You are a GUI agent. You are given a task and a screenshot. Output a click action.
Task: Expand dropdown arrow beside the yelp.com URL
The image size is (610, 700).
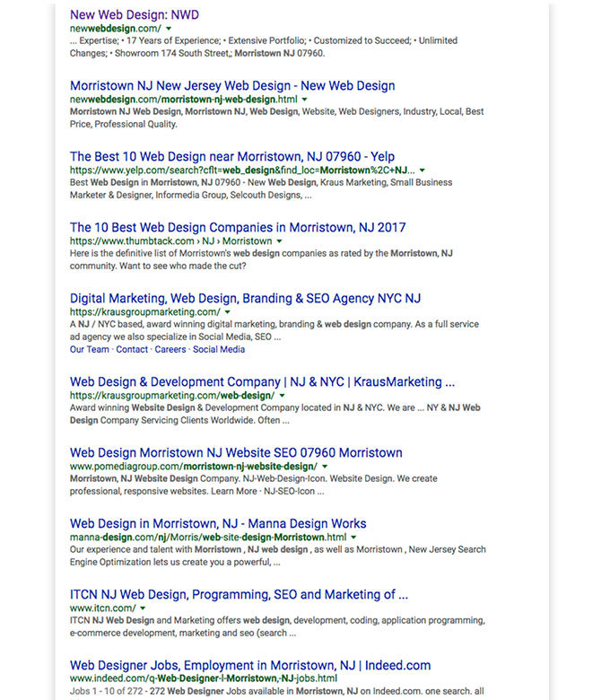tap(423, 171)
